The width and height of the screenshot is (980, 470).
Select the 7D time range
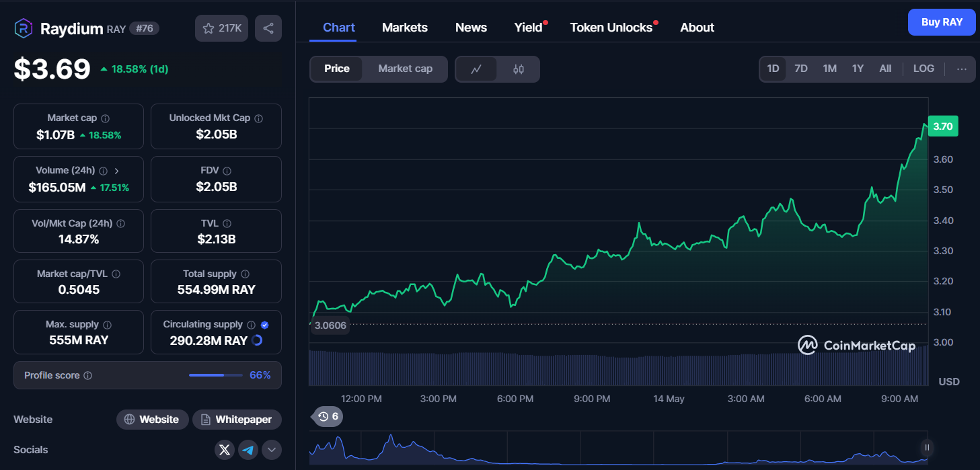(x=801, y=69)
